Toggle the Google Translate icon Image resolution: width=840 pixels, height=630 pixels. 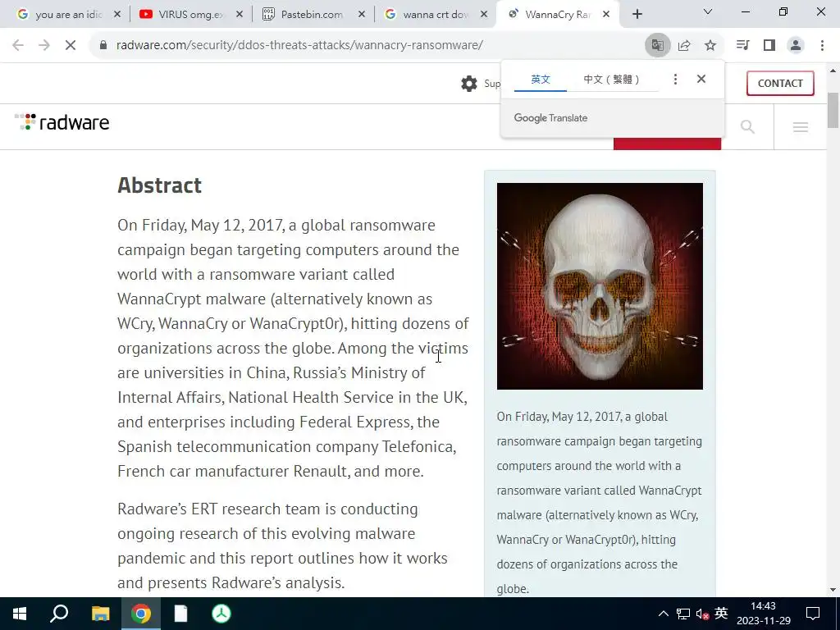coord(657,46)
